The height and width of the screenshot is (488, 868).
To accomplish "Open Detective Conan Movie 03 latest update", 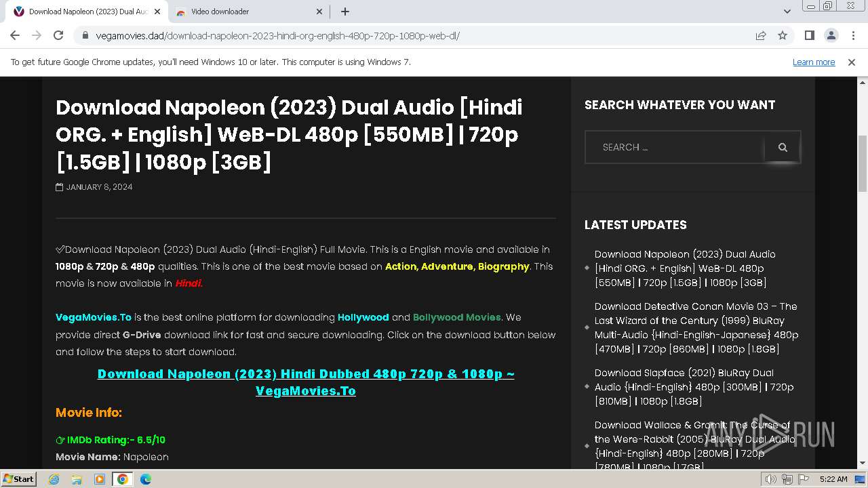I will tap(696, 327).
